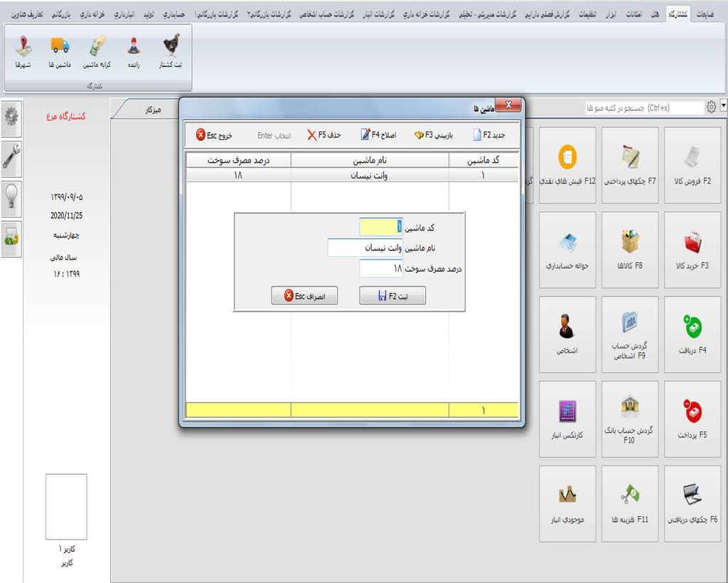728x583 pixels.
Task: Open فیش های نقدی F12 tile
Action: [567, 165]
